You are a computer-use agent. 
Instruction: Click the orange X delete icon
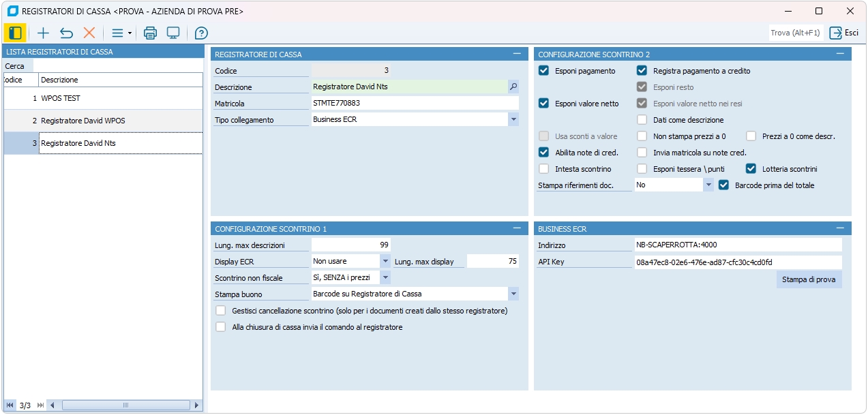[x=89, y=33]
